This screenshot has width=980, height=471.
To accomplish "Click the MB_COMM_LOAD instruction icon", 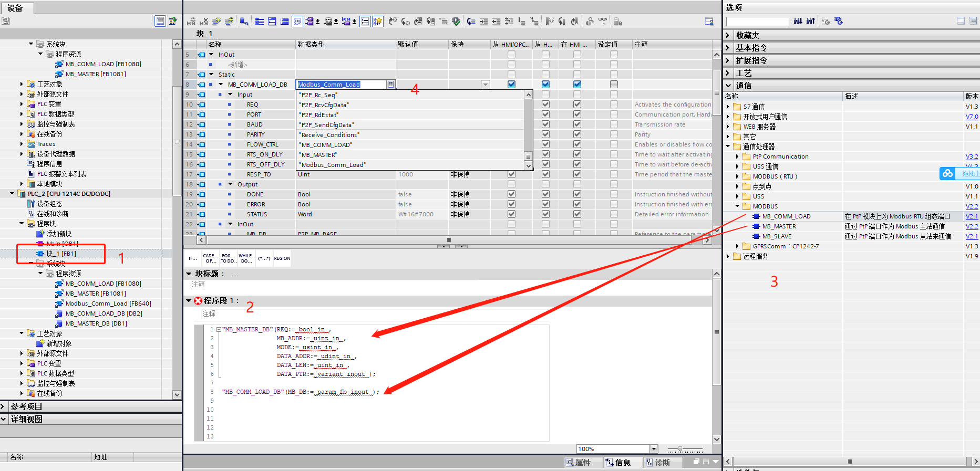I will pyautogui.click(x=756, y=216).
